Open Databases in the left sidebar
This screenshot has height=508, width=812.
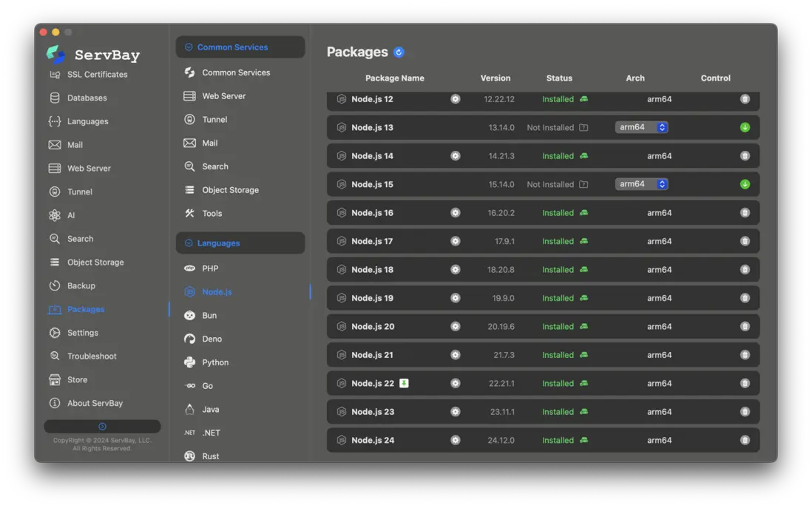click(87, 98)
